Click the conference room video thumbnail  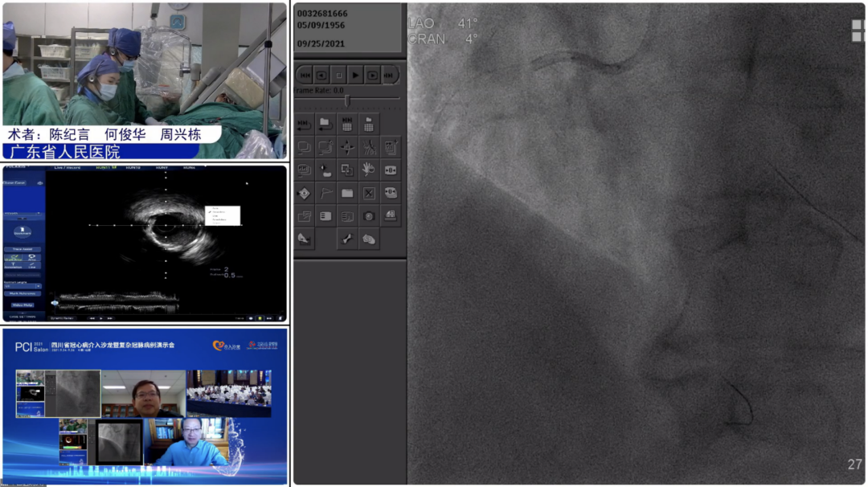(228, 393)
